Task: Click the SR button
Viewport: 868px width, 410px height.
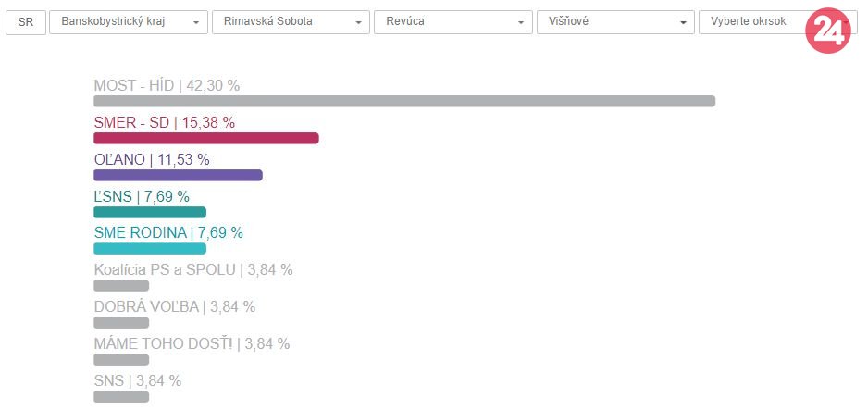Action: [x=26, y=22]
